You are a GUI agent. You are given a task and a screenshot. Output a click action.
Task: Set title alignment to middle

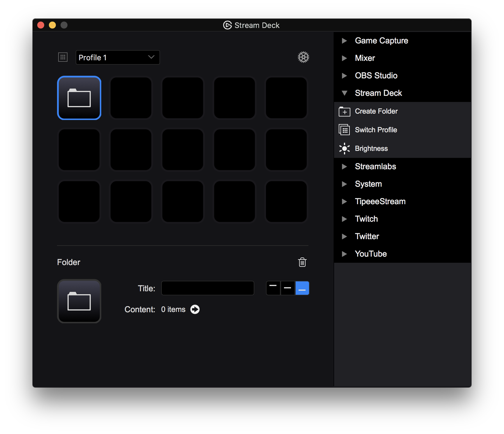(288, 288)
